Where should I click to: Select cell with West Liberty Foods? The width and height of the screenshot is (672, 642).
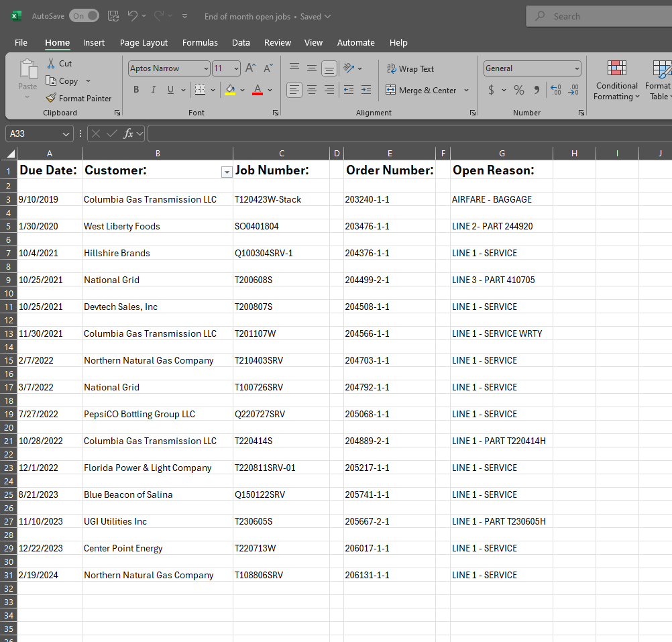(158, 226)
